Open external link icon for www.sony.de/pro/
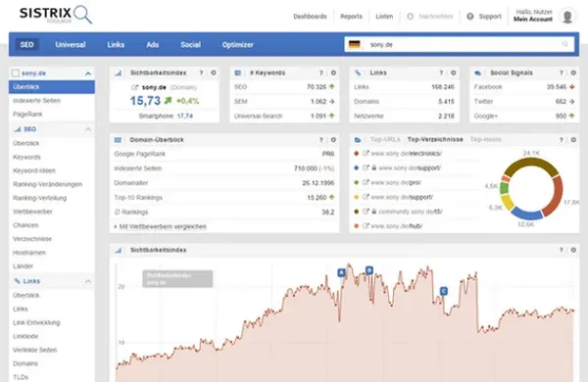This screenshot has width=588, height=382. point(366,182)
